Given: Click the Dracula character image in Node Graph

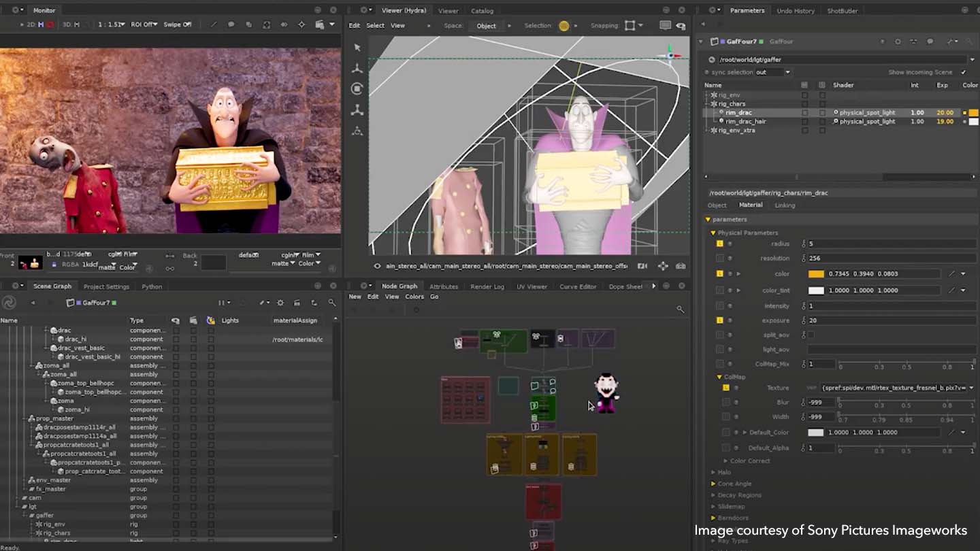Looking at the screenshot, I should click(x=605, y=393).
